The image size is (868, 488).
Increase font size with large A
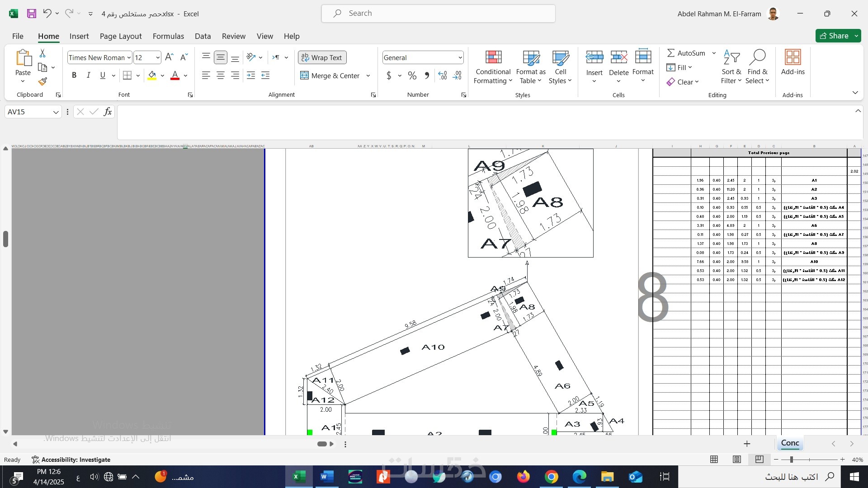169,57
